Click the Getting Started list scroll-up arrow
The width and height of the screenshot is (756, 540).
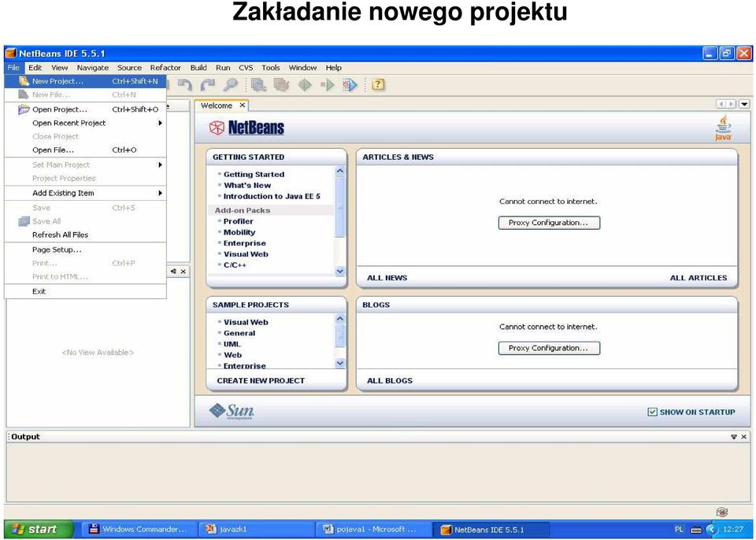pyautogui.click(x=340, y=171)
